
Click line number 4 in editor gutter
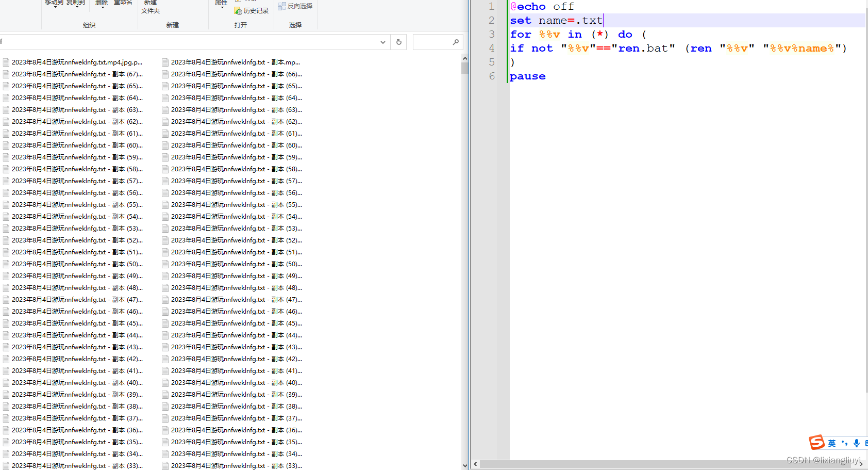tap(492, 48)
